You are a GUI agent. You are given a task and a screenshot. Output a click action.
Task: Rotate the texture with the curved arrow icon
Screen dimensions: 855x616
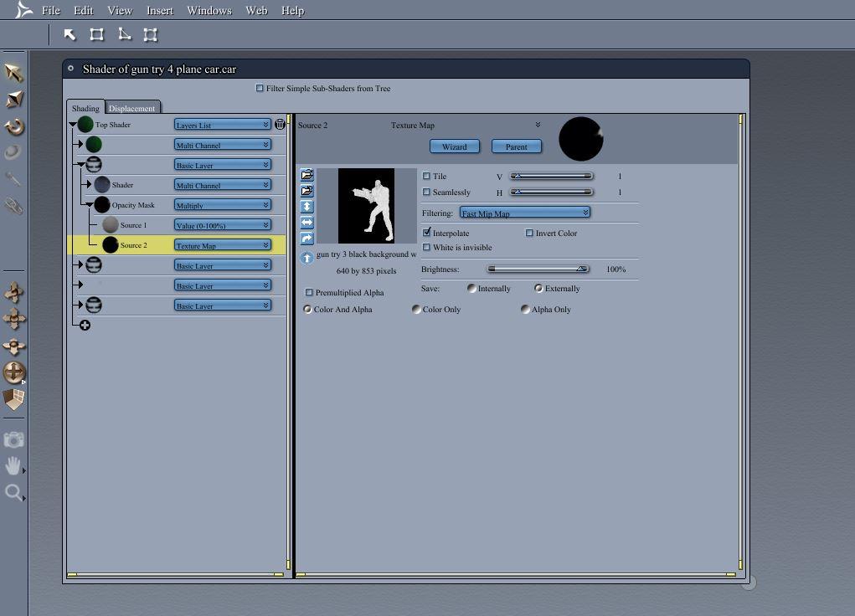(307, 239)
